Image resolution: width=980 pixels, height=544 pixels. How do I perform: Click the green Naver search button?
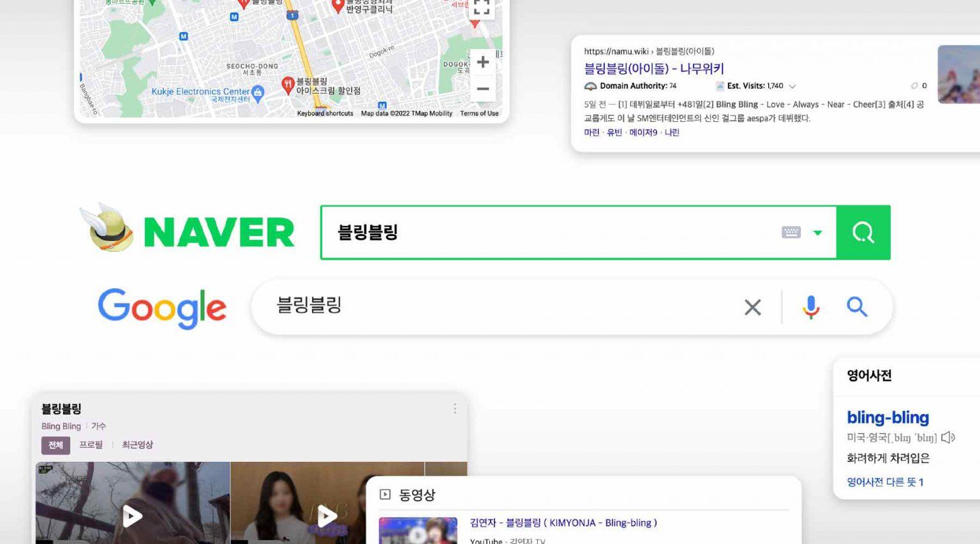863,233
